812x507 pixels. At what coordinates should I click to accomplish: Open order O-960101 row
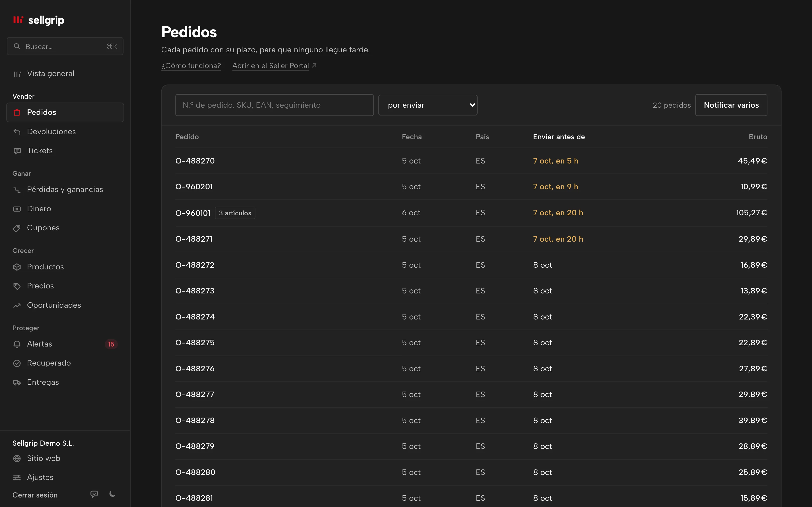click(x=471, y=213)
